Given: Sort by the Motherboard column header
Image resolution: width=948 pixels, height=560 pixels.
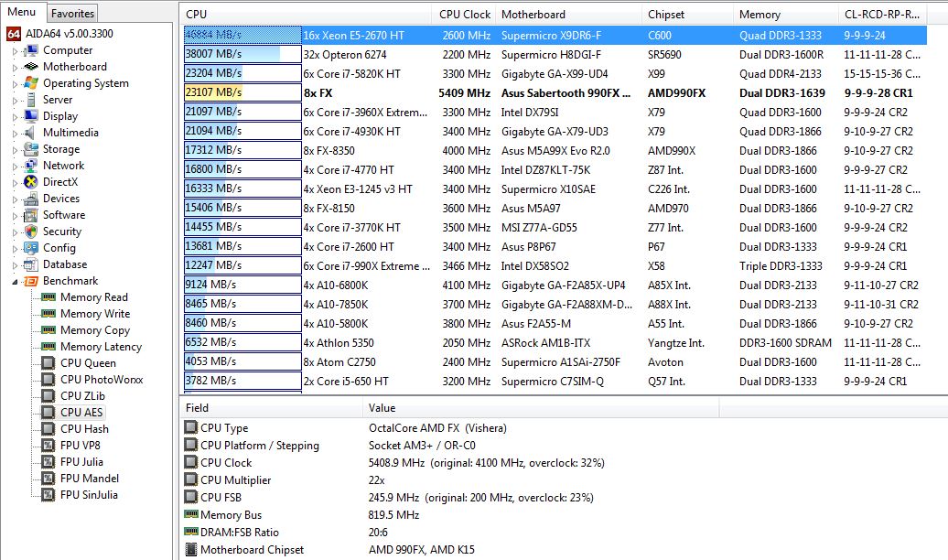Looking at the screenshot, I should [568, 14].
